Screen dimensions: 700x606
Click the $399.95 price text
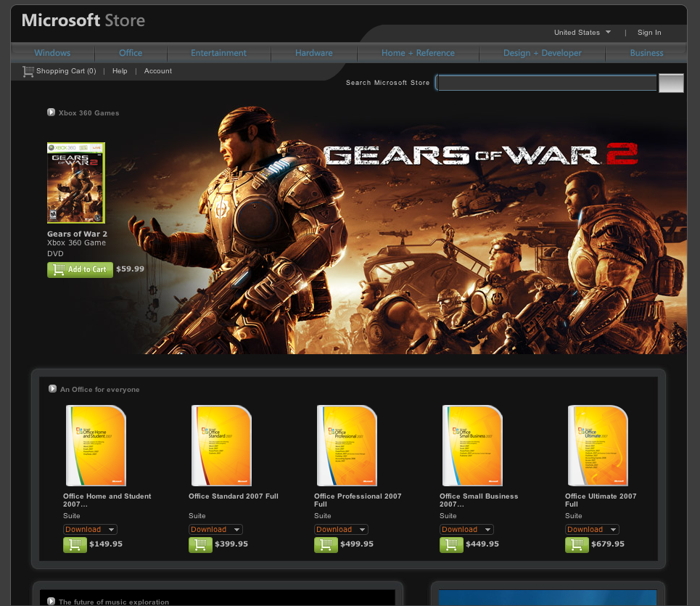[231, 544]
